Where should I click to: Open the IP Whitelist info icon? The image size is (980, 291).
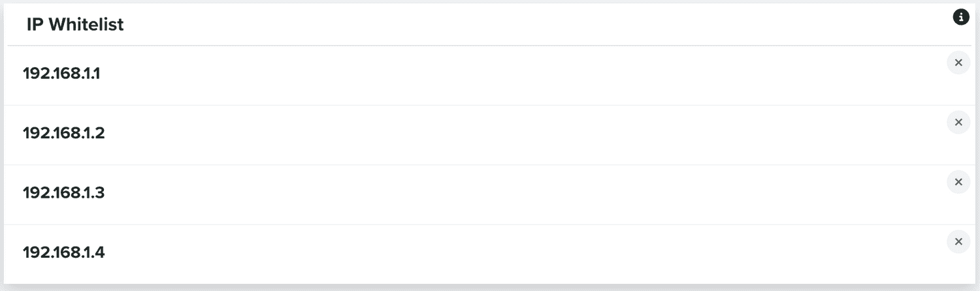[x=960, y=18]
